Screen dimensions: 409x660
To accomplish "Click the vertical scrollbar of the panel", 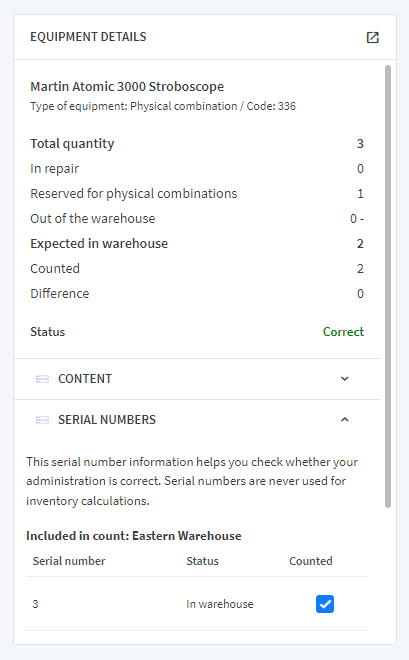I will click(388, 286).
